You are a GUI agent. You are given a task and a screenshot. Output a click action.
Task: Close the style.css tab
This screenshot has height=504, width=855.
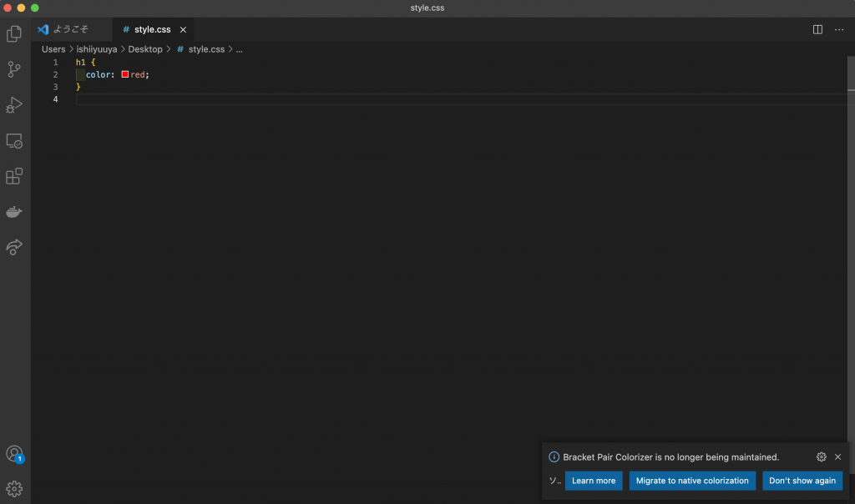183,29
